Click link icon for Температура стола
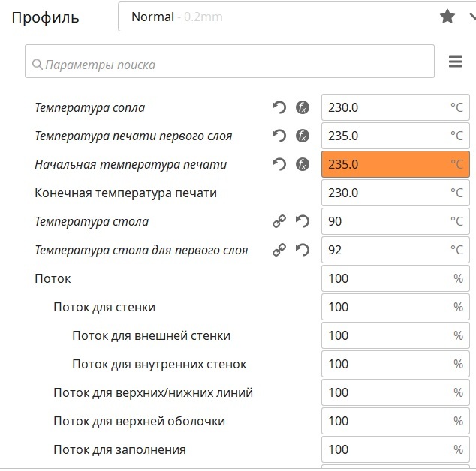Screen dimensions: 476x471 pos(279,221)
